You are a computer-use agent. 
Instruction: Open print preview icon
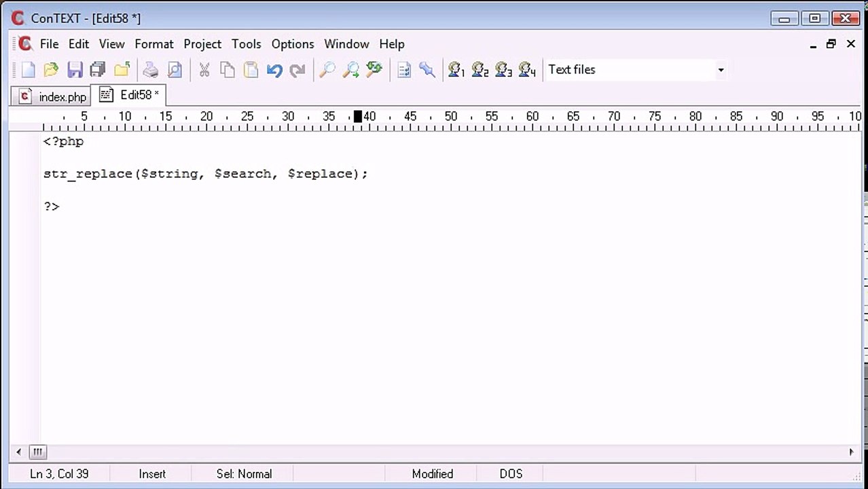coord(175,69)
